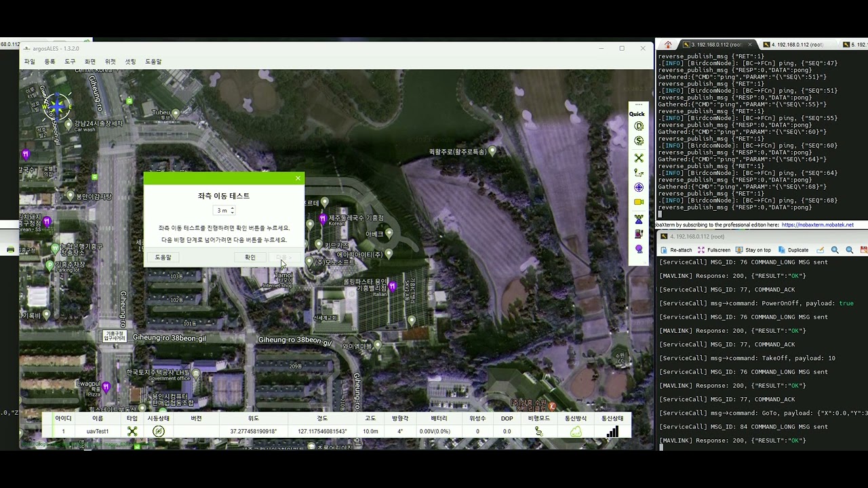Screen dimensions: 868x488
Task: Click the signal strength bars in uavTest1 row
Action: (x=612, y=431)
